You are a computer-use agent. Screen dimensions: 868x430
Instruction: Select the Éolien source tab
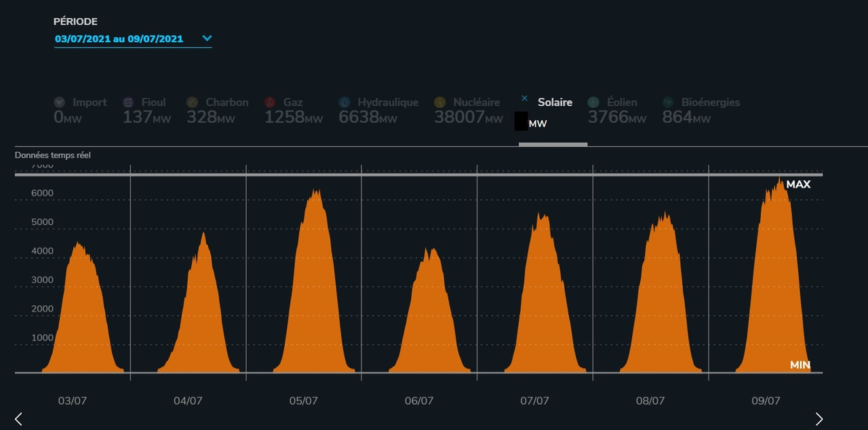(616, 111)
